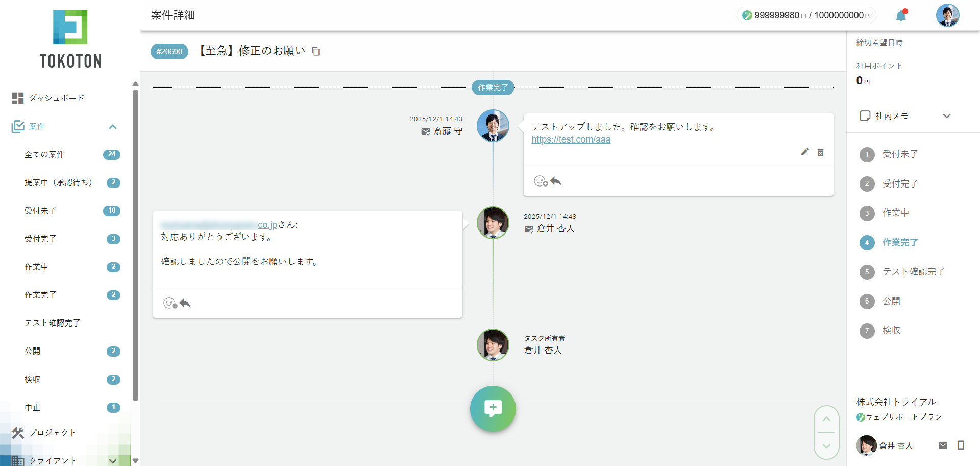Delete the comment from 斎藤 守
980x466 pixels.
(x=820, y=152)
